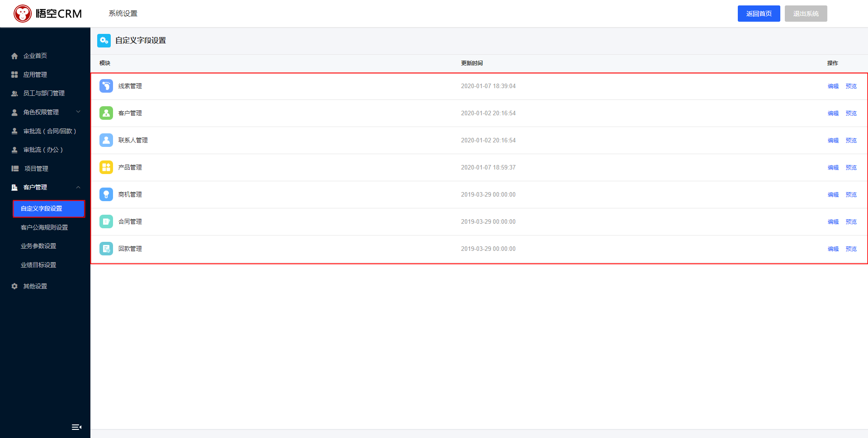
Task: Click the 更新时间 column header
Action: [x=472, y=63]
